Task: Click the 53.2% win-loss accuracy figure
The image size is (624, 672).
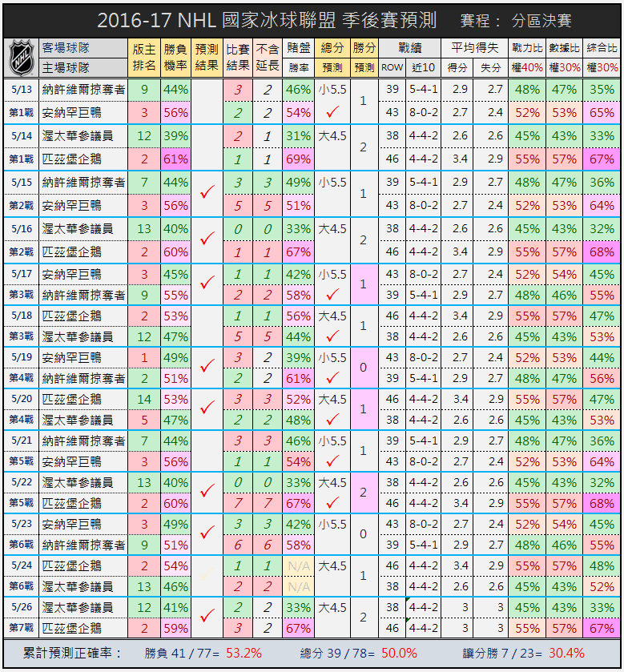Action: 244,653
